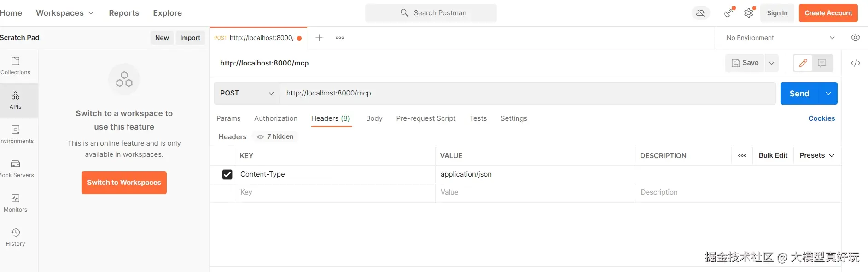
Task: Open the Presets dropdown
Action: click(x=816, y=155)
